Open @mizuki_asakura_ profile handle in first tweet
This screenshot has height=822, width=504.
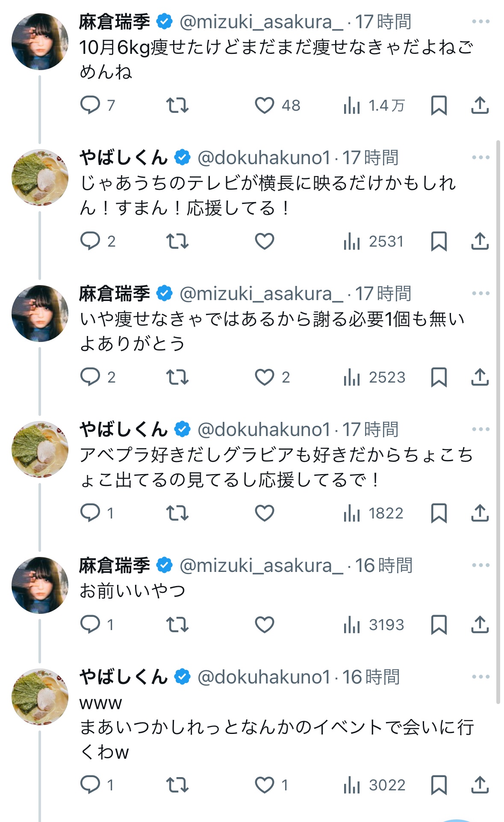pyautogui.click(x=261, y=22)
